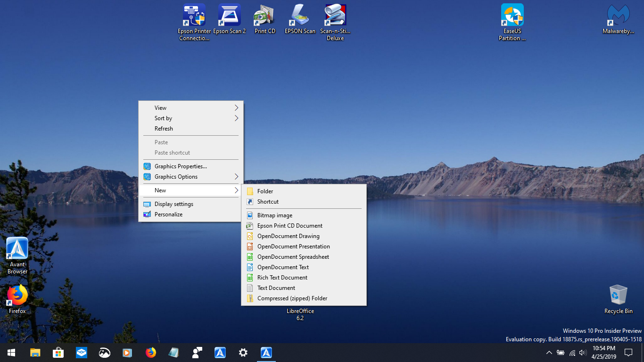Launch Microsoft Store from the taskbar
The image size is (644, 362).
58,353
